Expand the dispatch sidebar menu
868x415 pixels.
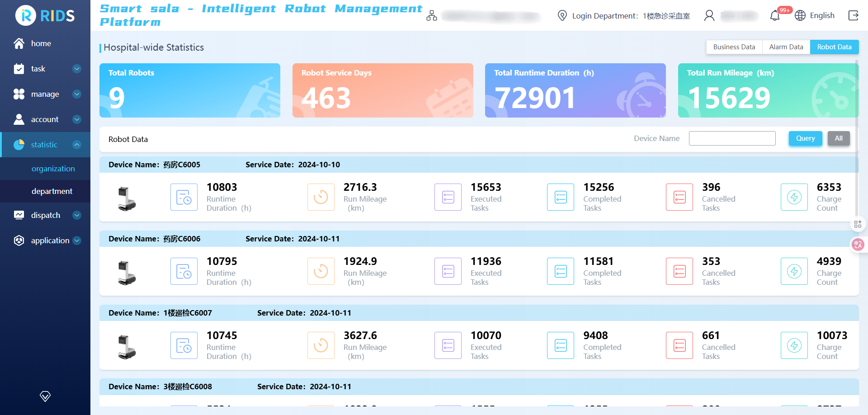click(77, 215)
